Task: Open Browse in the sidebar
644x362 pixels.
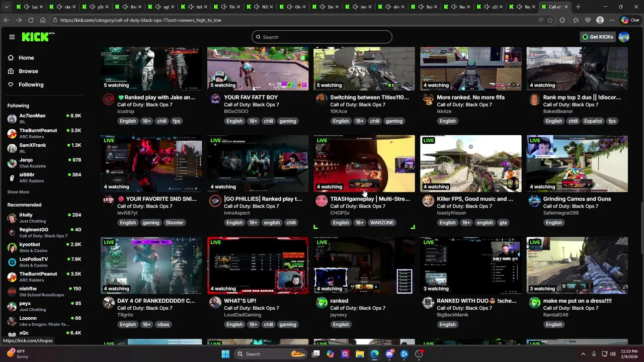Action: (28, 71)
